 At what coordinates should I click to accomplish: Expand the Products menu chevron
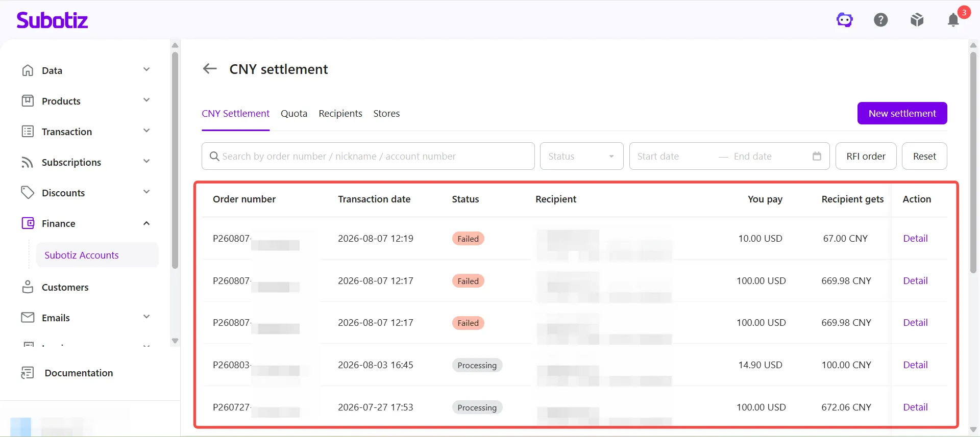146,100
